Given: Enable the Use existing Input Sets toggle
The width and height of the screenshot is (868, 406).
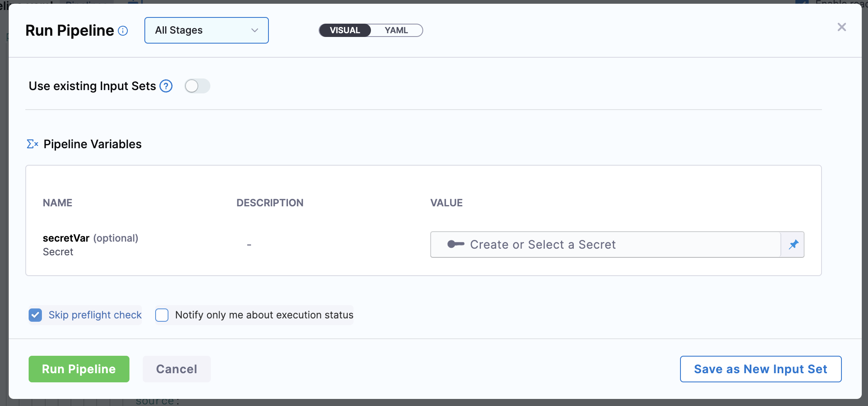Looking at the screenshot, I should click(197, 86).
